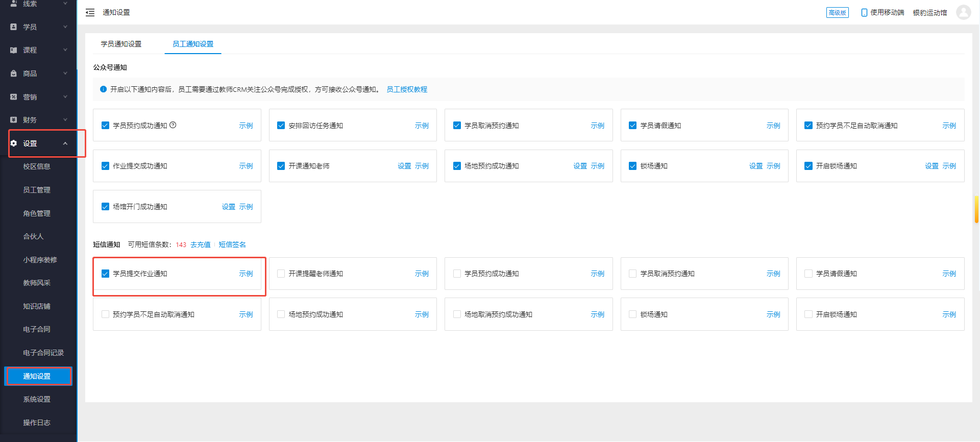Expand the 线索 sidebar menu chevron
The width and height of the screenshot is (980, 442).
point(65,4)
